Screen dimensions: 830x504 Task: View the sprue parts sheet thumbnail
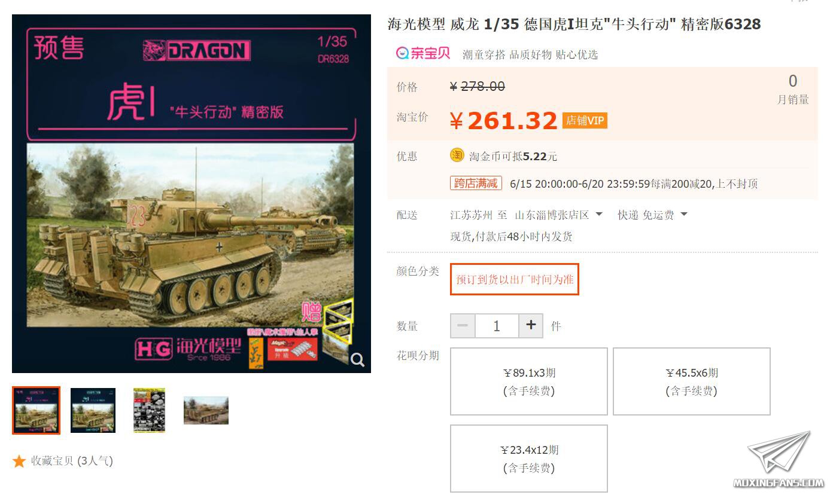[149, 410]
